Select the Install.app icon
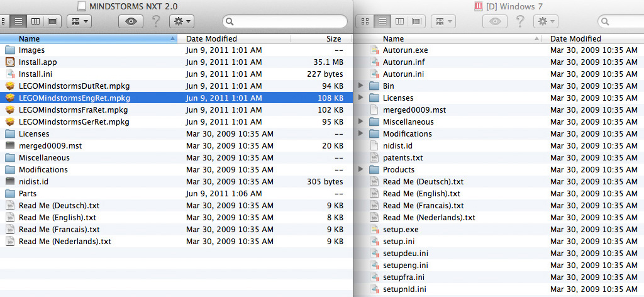Screen dimensions: 644x297 coord(10,62)
